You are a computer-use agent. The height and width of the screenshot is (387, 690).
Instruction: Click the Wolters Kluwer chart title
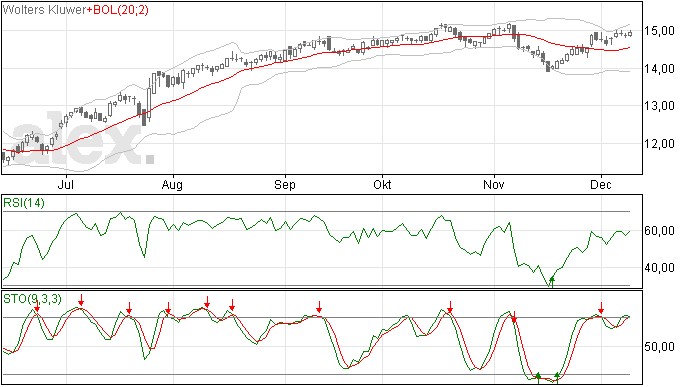click(44, 10)
